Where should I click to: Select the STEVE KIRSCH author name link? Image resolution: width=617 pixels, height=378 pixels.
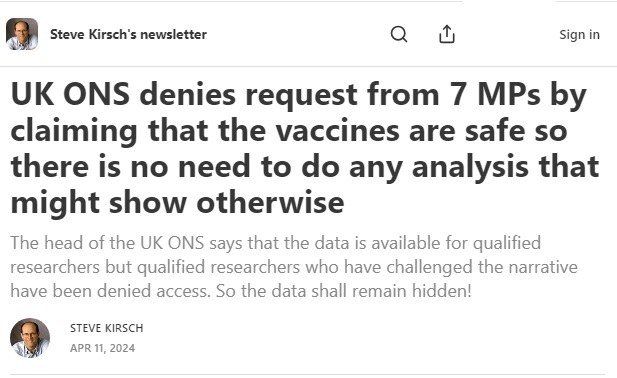coord(107,328)
